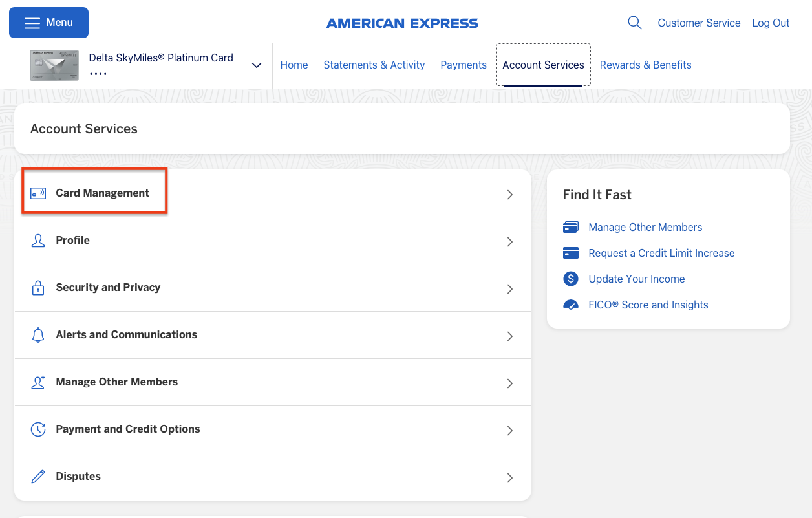Image resolution: width=812 pixels, height=518 pixels.
Task: Switch to the Payments tab
Action: (464, 65)
